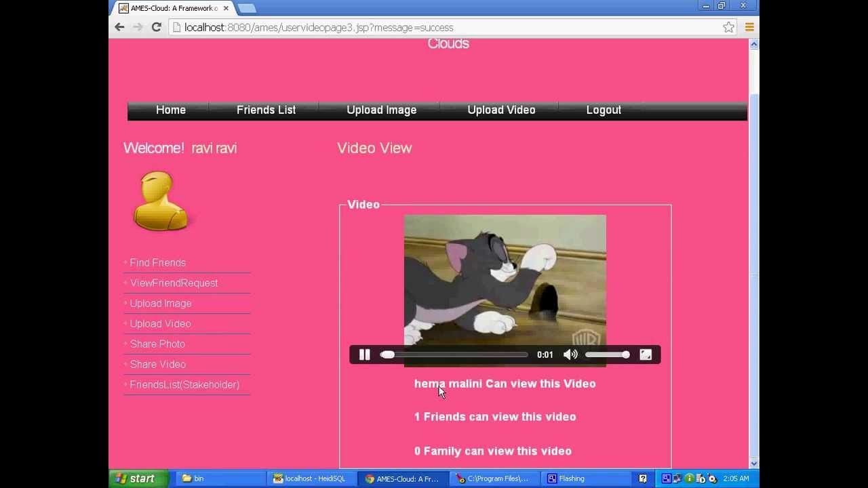This screenshot has width=868, height=488.
Task: Click the help question mark taskbar icon
Action: pyautogui.click(x=642, y=479)
